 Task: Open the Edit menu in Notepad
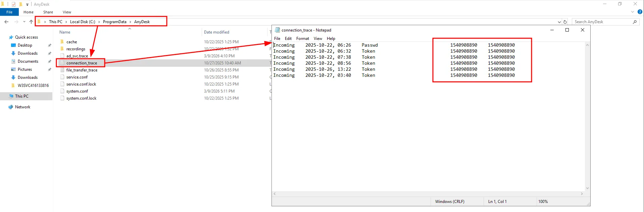coord(288,39)
